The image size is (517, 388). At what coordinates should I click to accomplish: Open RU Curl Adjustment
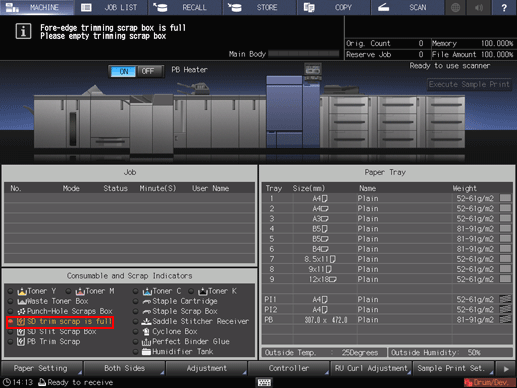(x=371, y=368)
